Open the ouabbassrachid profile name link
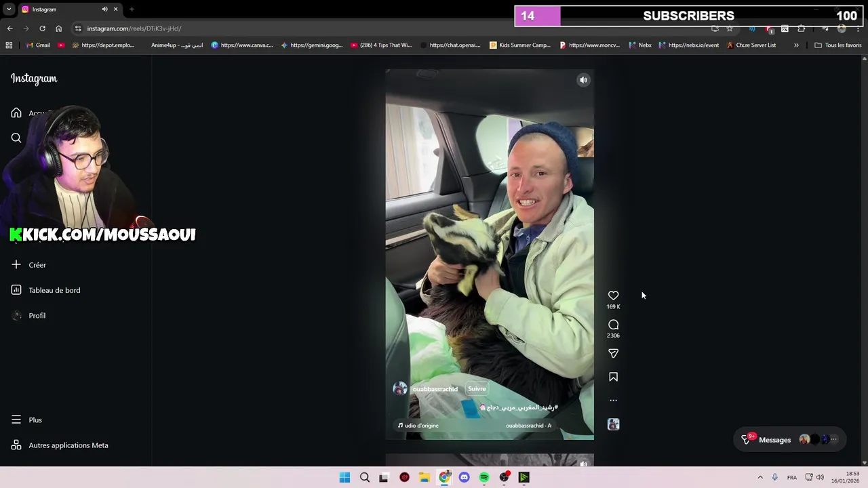 coord(435,389)
